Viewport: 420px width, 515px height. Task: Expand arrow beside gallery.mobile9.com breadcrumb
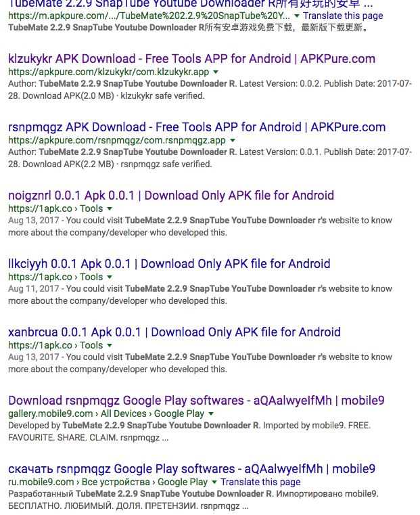[x=211, y=413]
